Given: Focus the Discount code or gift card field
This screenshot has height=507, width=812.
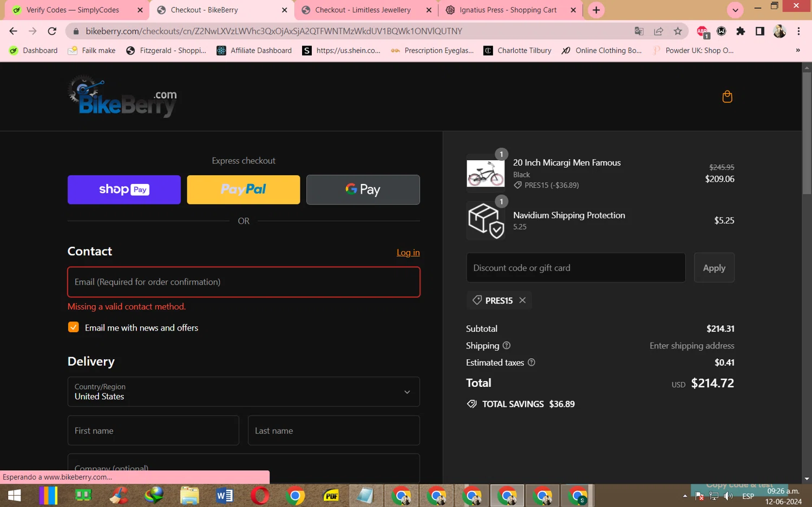Looking at the screenshot, I should click(576, 268).
